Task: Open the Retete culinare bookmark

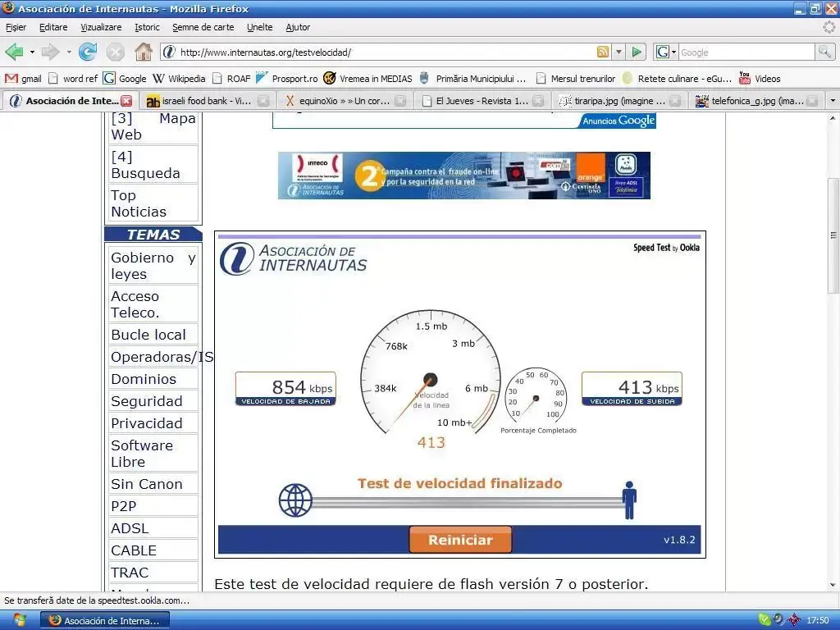Action: click(677, 79)
